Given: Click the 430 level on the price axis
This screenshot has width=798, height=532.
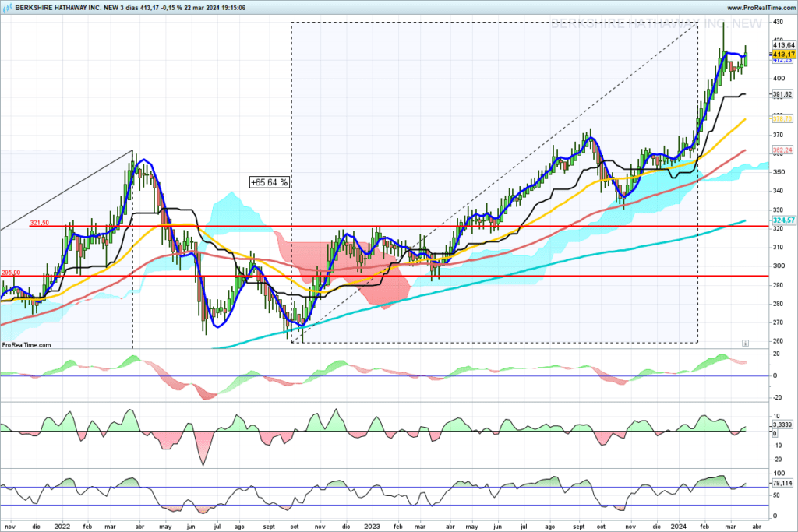Looking at the screenshot, I should pos(779,22).
